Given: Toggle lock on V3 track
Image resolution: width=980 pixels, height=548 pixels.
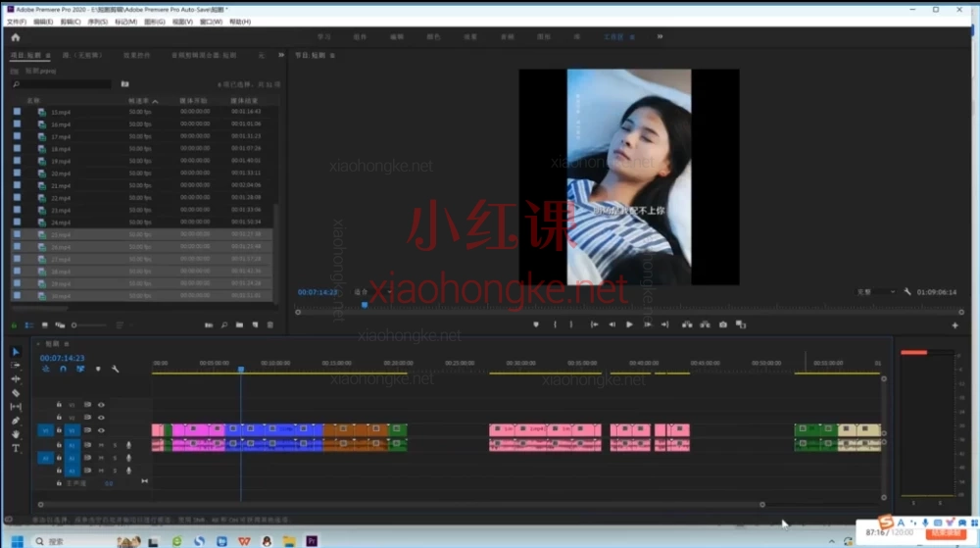Looking at the screenshot, I should (x=59, y=405).
